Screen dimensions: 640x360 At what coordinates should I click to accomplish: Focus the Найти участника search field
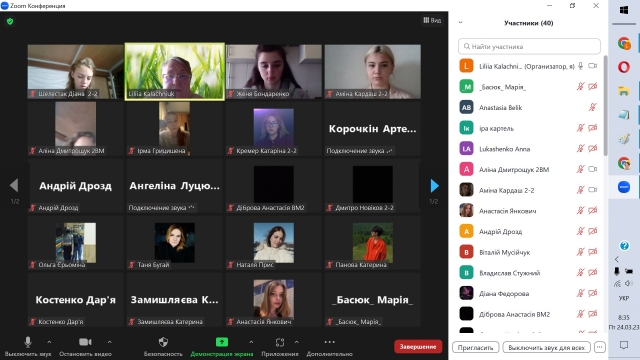pyautogui.click(x=529, y=47)
